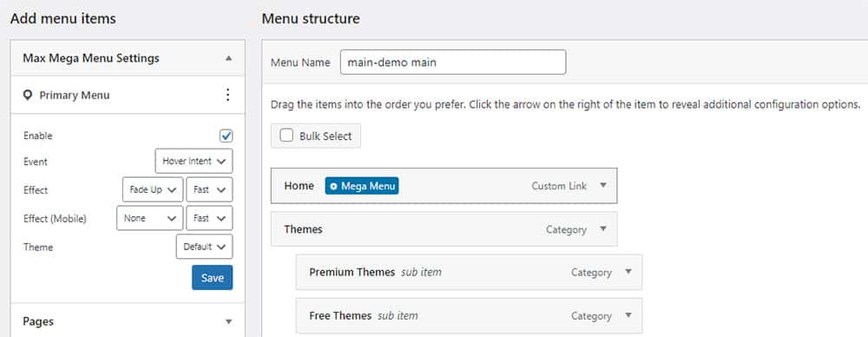This screenshot has height=337, width=868.
Task: Click the Mega Menu badge on the Home item
Action: pyautogui.click(x=362, y=186)
